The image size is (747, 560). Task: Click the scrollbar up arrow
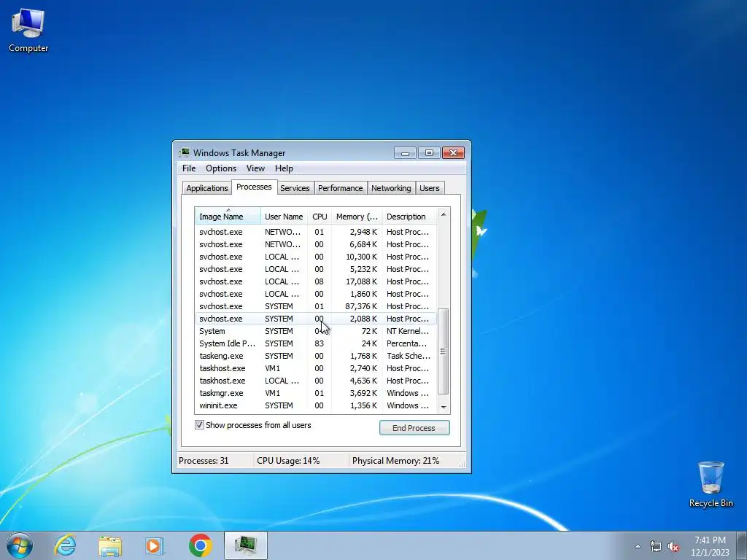coord(444,215)
